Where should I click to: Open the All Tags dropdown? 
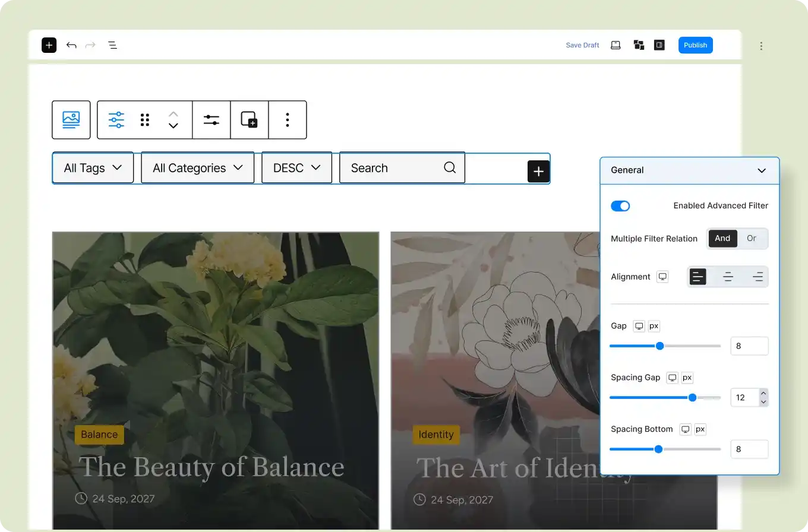pos(93,168)
